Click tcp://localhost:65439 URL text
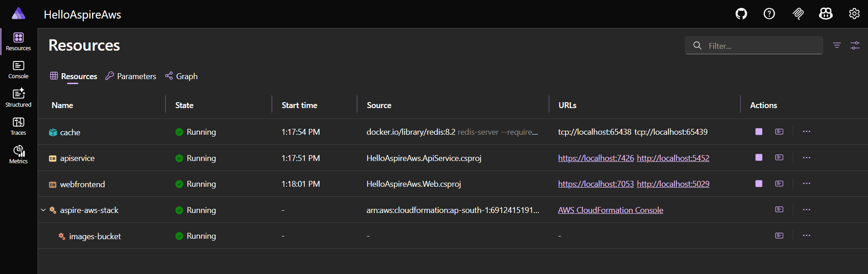Image resolution: width=868 pixels, height=274 pixels. click(671, 132)
